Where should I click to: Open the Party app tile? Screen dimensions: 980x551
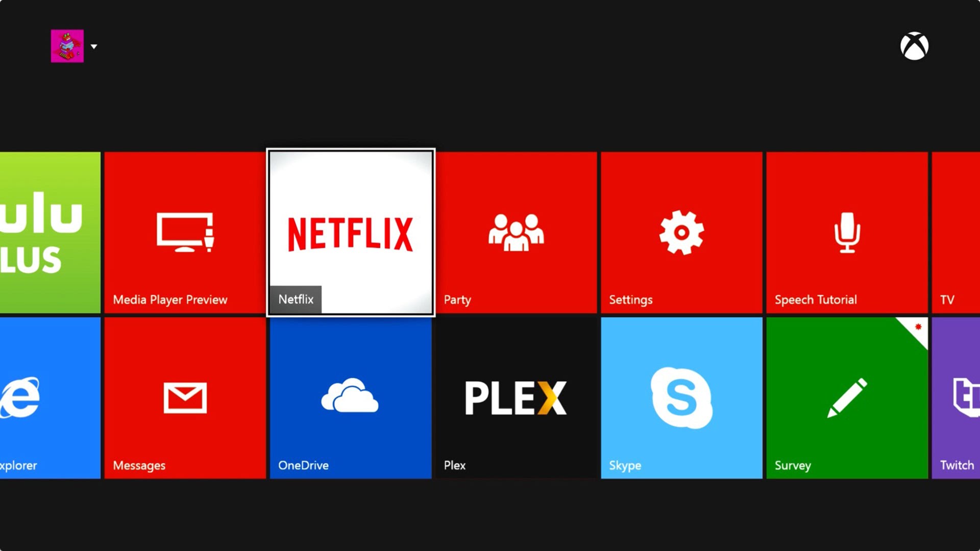tap(516, 233)
